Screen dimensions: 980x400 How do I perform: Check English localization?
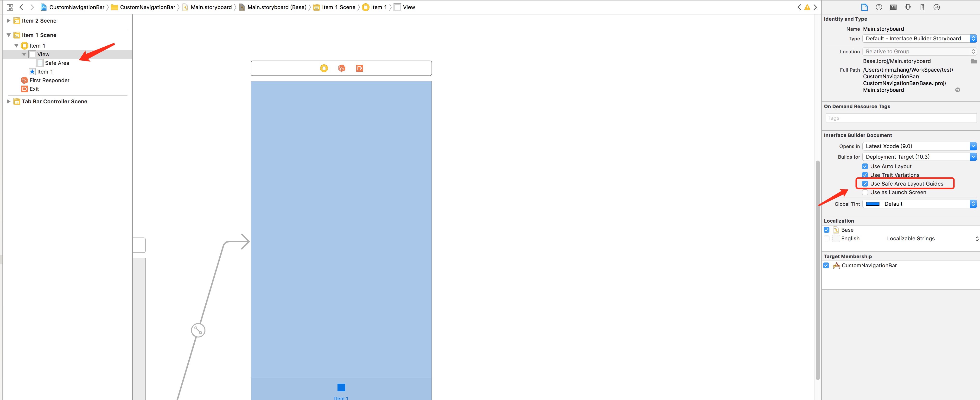point(826,239)
